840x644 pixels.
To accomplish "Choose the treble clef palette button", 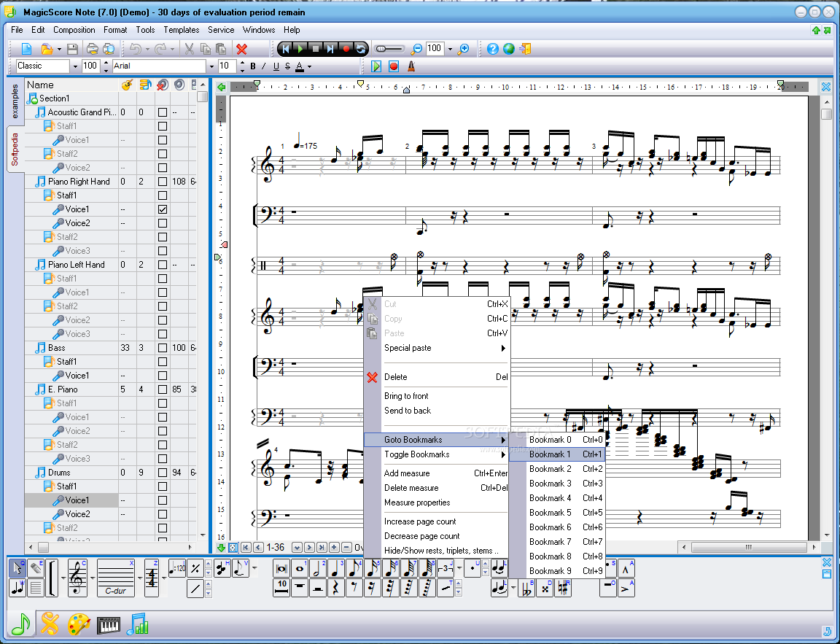I will coord(78,578).
